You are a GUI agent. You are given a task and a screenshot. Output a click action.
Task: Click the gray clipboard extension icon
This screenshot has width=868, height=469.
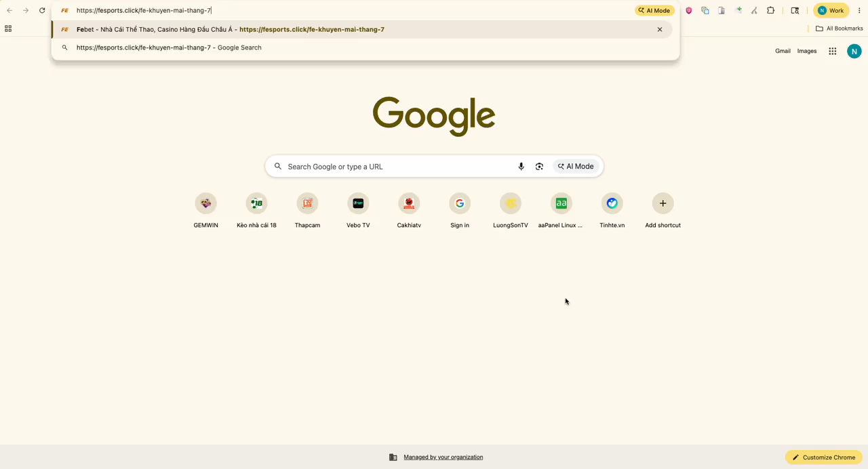(x=722, y=10)
